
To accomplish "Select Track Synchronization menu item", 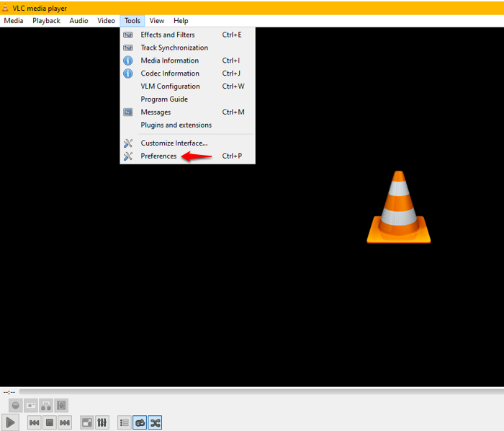I will 188,48.
